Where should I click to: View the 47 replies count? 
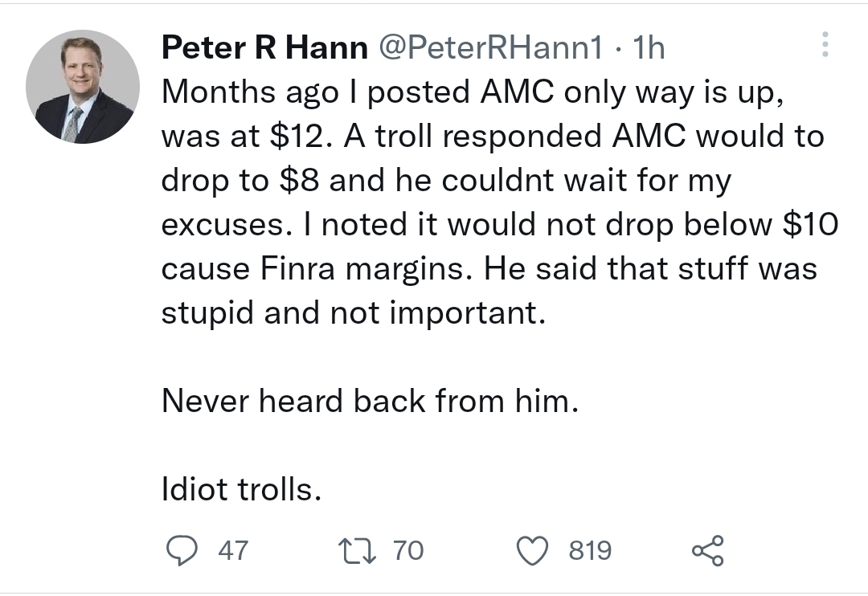[233, 550]
